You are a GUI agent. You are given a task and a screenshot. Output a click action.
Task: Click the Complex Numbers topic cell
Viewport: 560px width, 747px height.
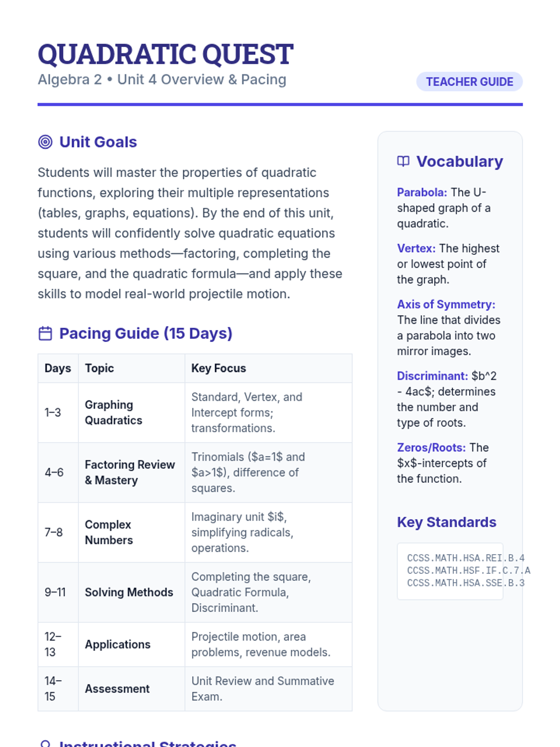[109, 532]
